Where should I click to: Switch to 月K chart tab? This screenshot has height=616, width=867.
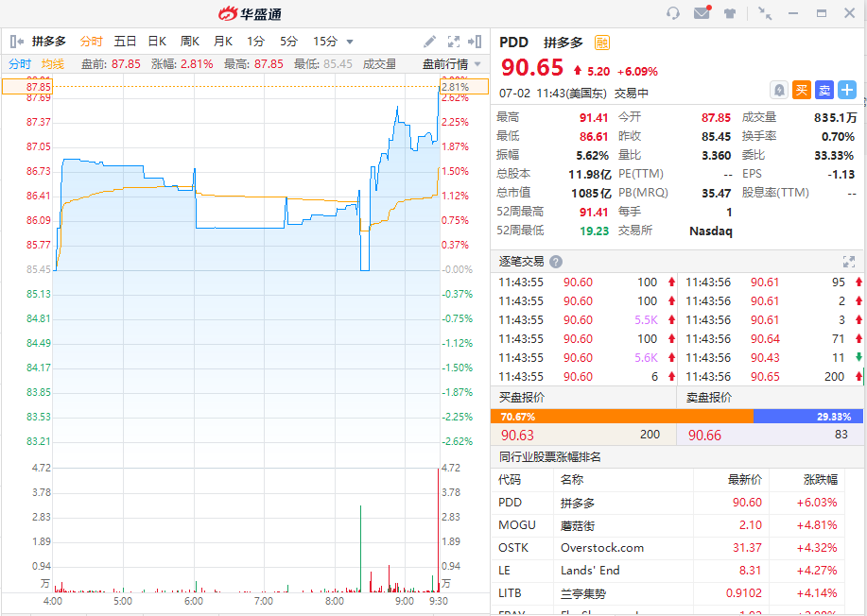[223, 42]
